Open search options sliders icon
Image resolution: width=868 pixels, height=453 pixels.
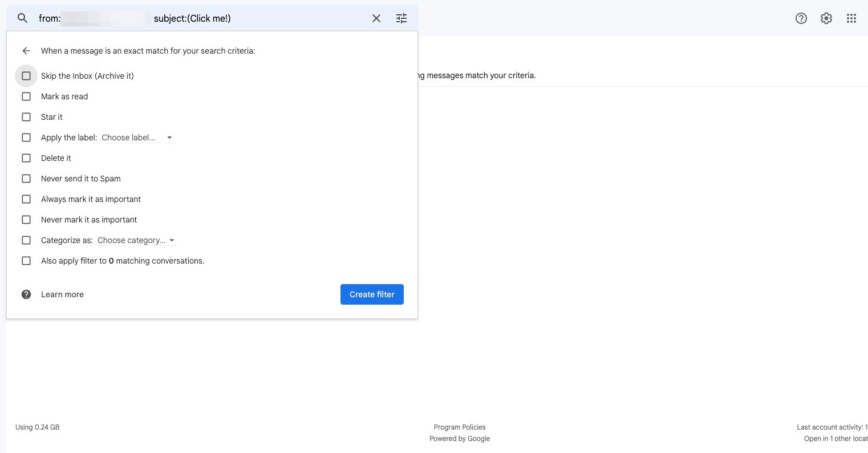click(x=401, y=18)
